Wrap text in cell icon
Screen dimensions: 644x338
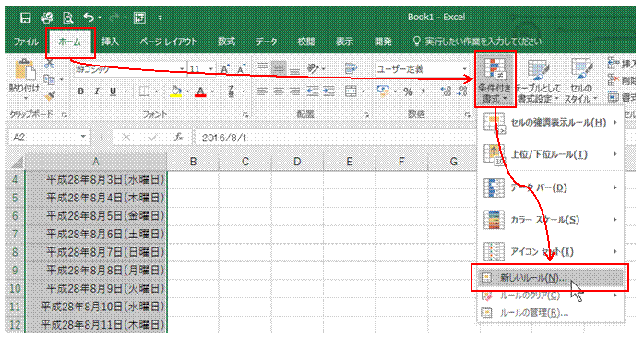(351, 68)
